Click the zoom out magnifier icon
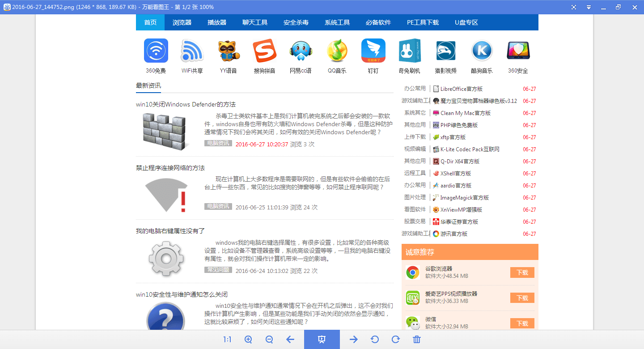The height and width of the screenshot is (349, 644). click(269, 340)
